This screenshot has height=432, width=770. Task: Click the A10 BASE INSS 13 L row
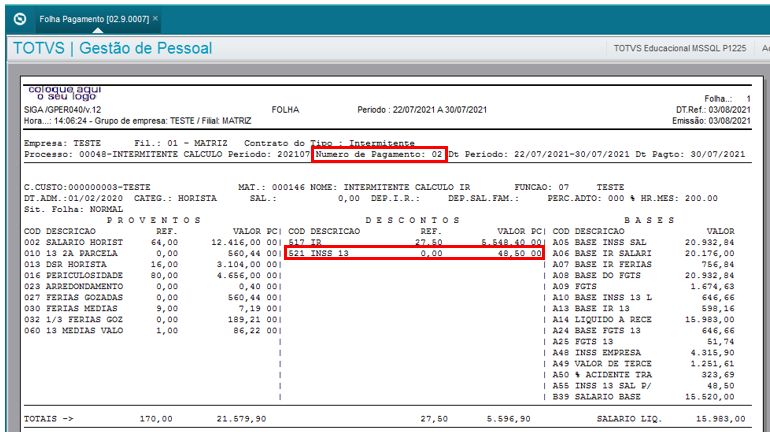click(x=643, y=297)
